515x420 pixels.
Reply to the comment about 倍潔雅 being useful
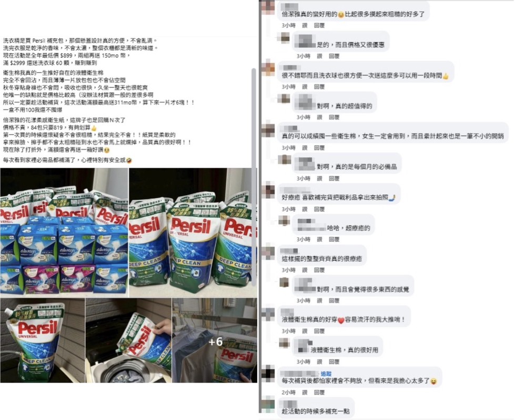(x=319, y=25)
